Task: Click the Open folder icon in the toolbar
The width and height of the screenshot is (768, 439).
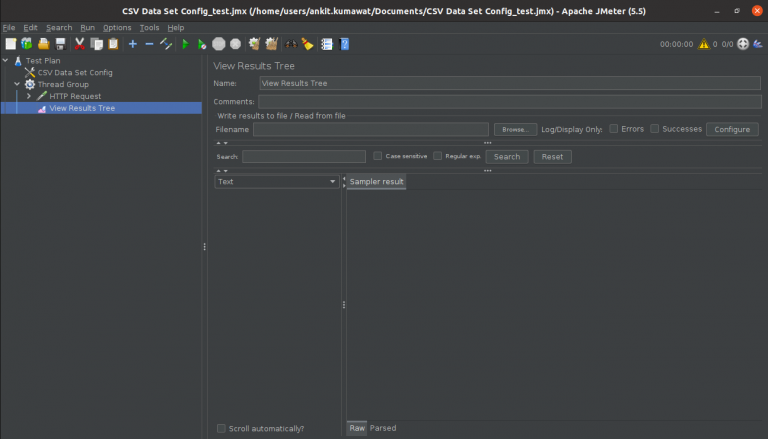Action: [44, 44]
